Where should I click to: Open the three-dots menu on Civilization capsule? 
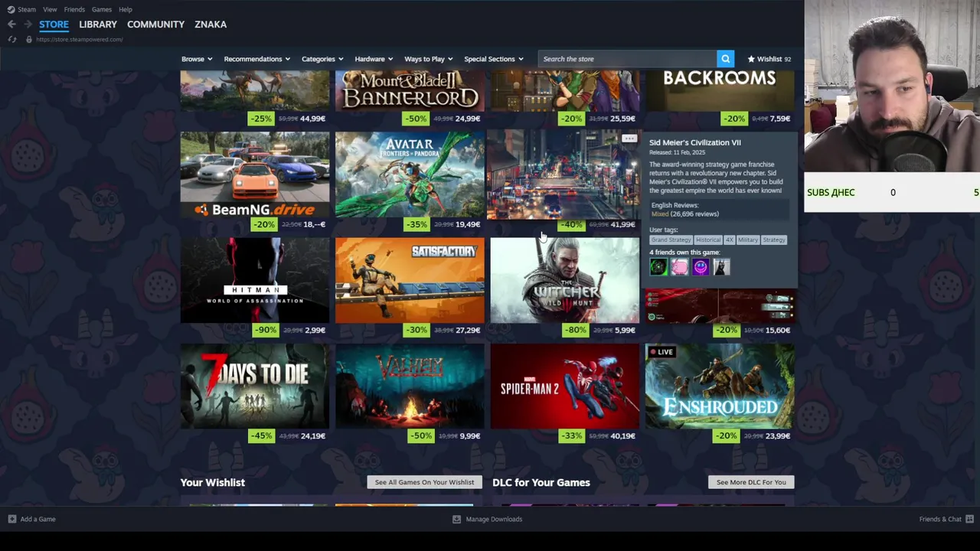(629, 139)
